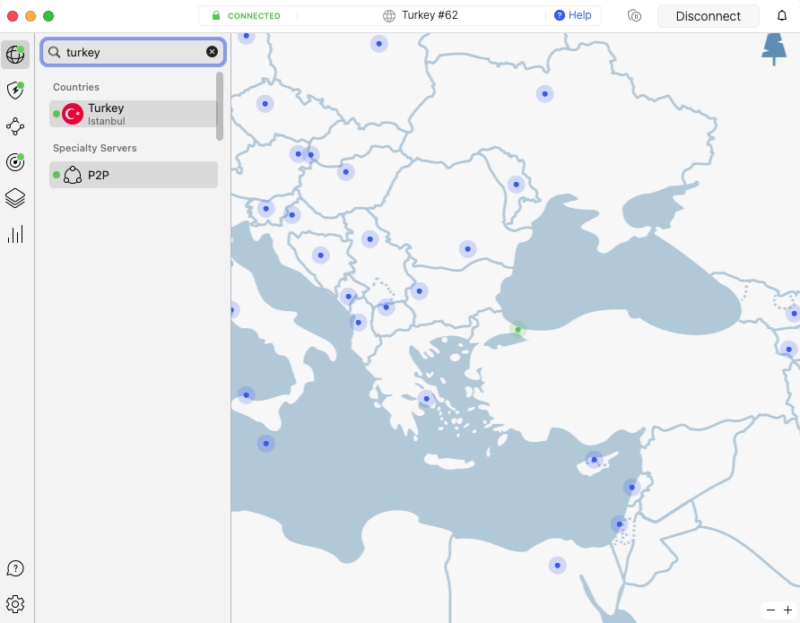The width and height of the screenshot is (800, 623).
Task: Click the Turkey #62 server name
Action: [x=430, y=15]
